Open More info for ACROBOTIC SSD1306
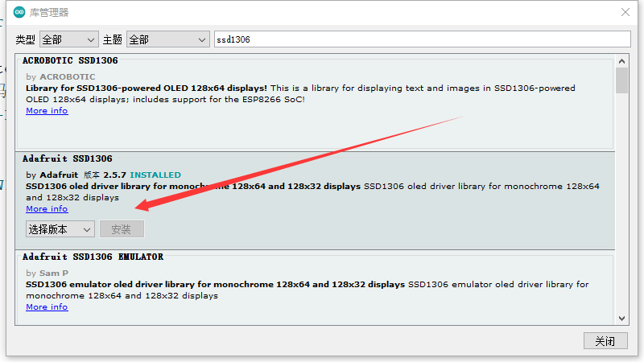Image resolution: width=644 pixels, height=362 pixels. (47, 111)
